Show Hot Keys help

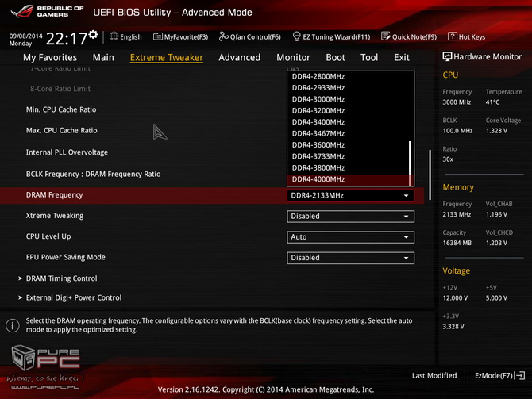tap(467, 36)
